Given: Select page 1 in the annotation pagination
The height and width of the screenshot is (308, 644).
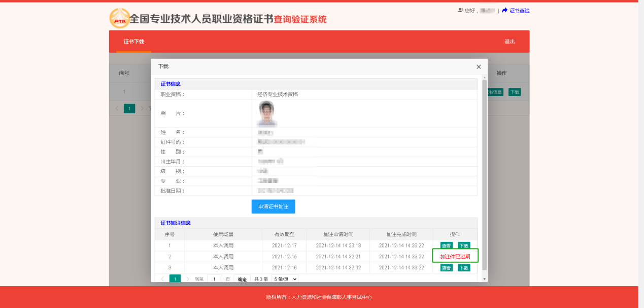Looking at the screenshot, I should point(175,278).
